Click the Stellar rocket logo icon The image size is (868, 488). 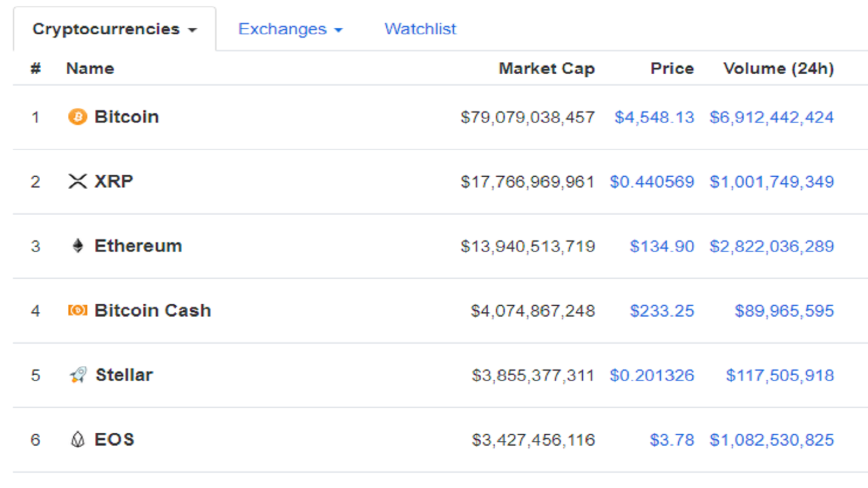pos(78,375)
